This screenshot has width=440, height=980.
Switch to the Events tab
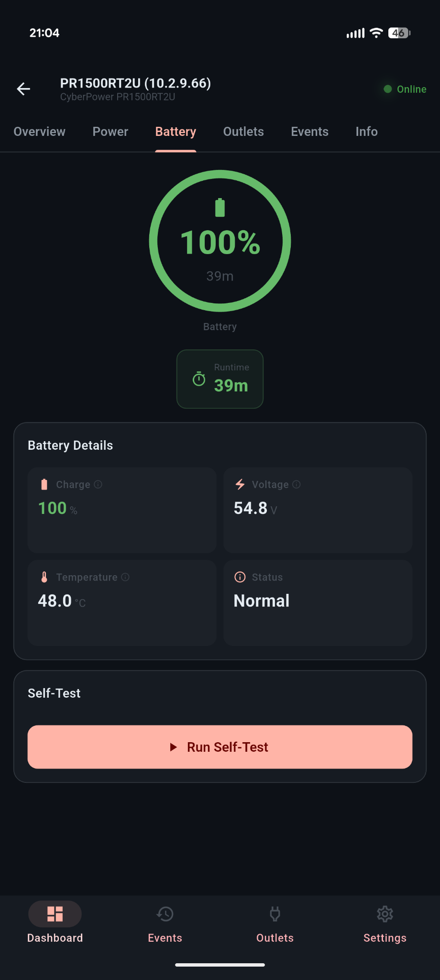tap(309, 132)
